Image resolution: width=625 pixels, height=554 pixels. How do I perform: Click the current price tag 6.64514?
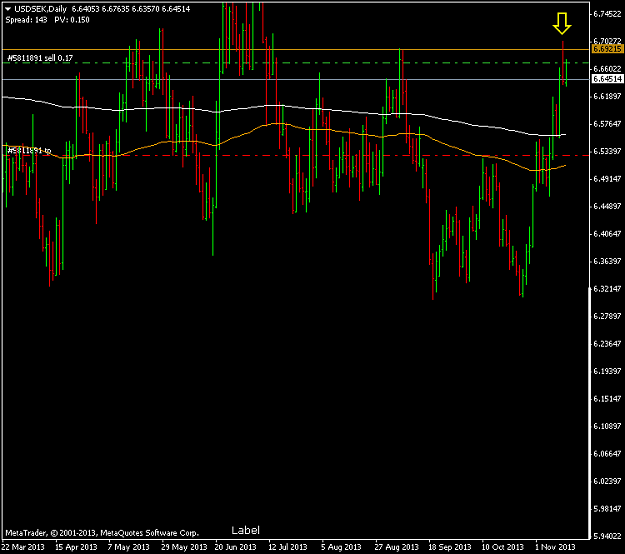607,79
